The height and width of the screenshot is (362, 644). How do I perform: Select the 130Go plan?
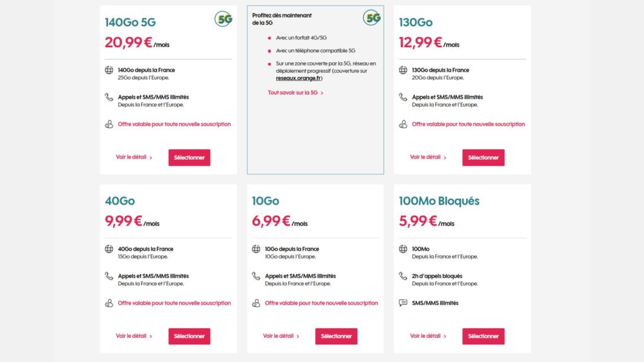click(x=483, y=157)
